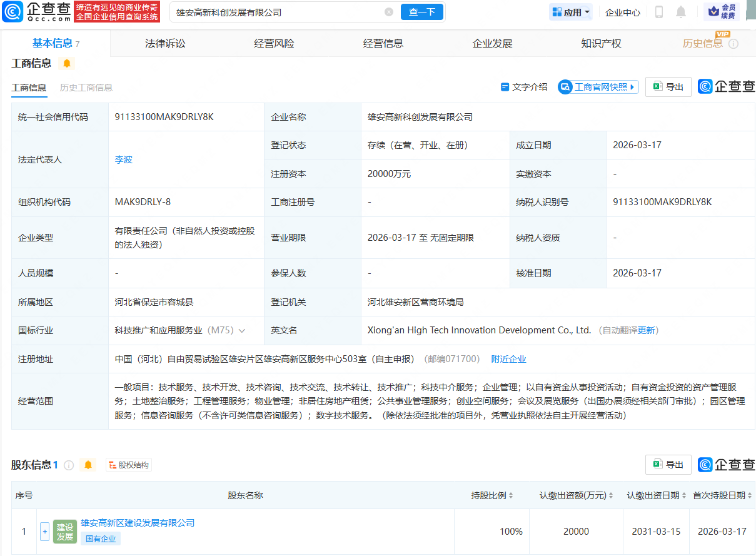Click the company name search field

[x=275, y=12]
